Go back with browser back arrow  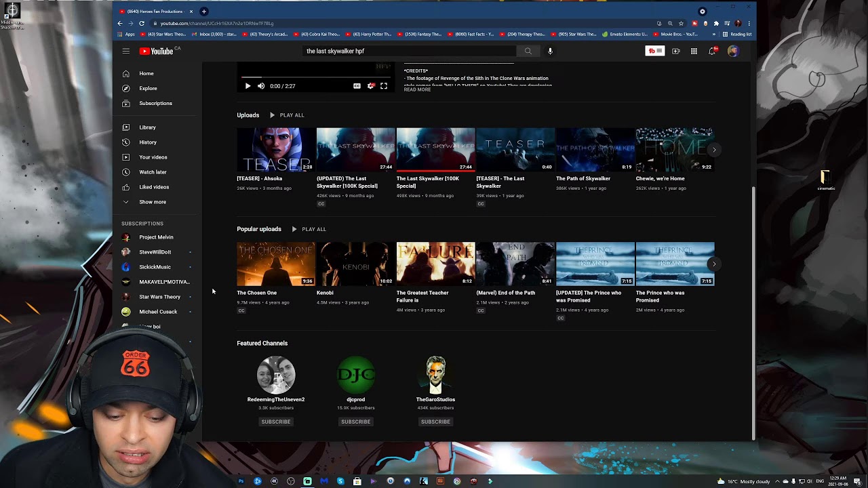tap(120, 23)
